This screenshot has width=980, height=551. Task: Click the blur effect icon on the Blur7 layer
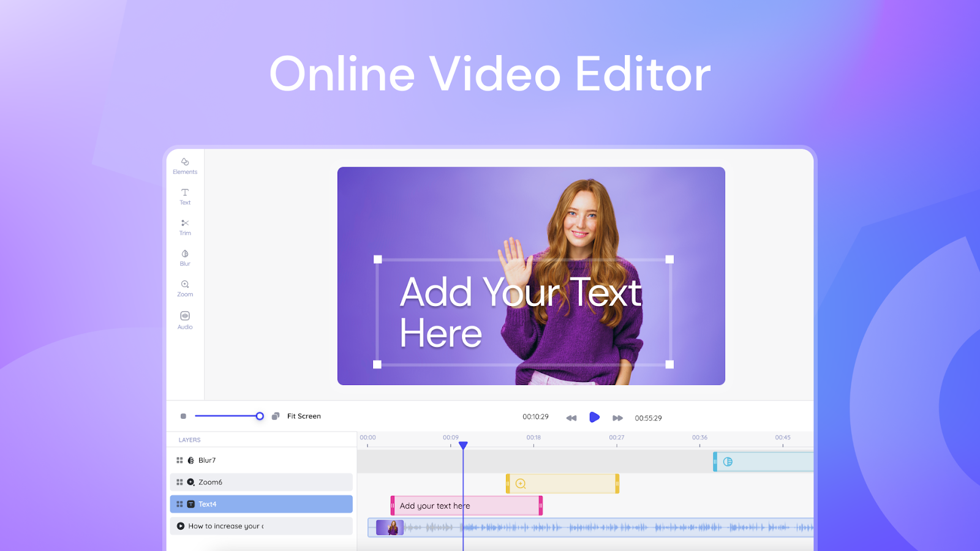pos(192,460)
